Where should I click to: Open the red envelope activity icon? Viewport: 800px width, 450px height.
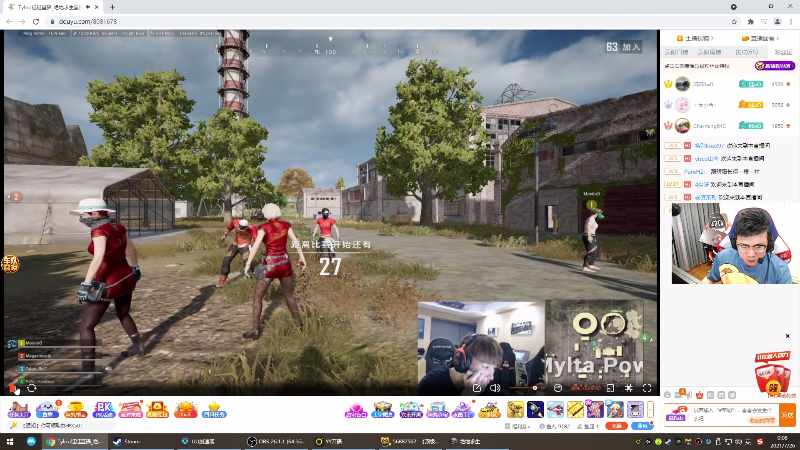coord(157,410)
